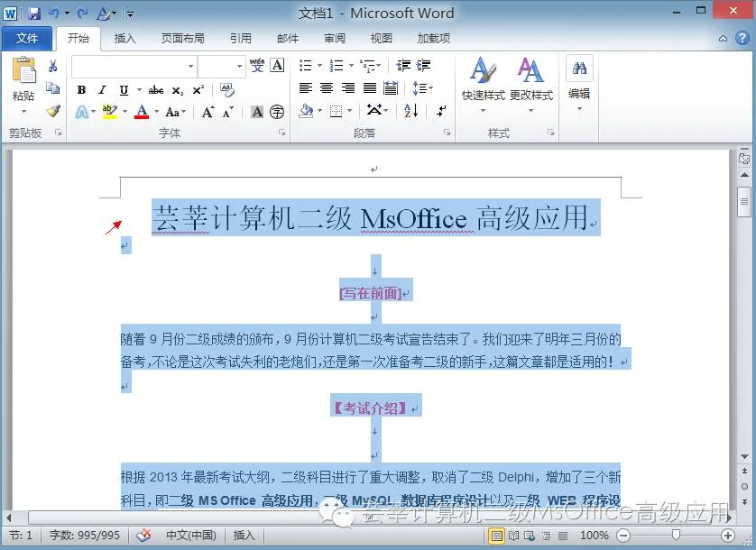Open the Font dialog launcher in 字体 group

pyautogui.click(x=282, y=133)
